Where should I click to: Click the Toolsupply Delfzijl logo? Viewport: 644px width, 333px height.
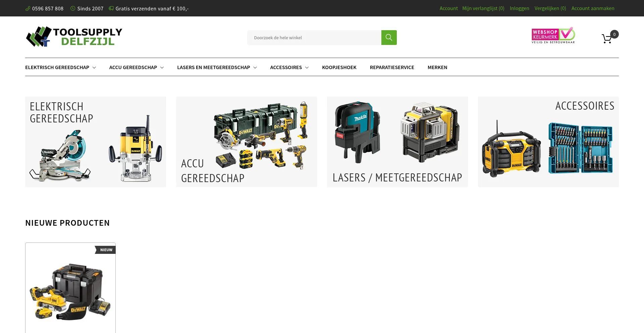click(x=74, y=37)
